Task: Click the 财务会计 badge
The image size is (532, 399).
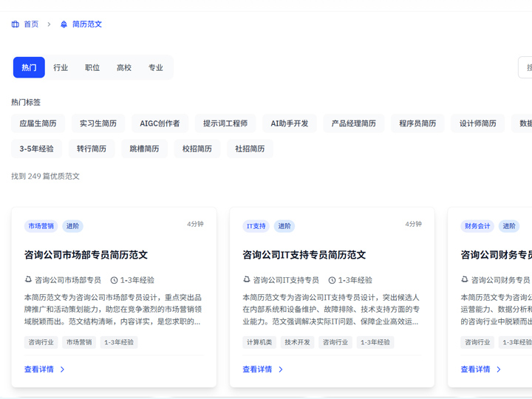Action: [x=477, y=226]
